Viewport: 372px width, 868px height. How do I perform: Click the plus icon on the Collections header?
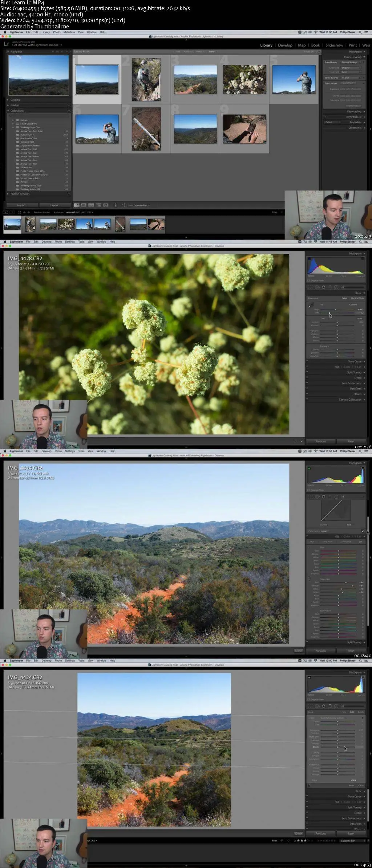69,111
